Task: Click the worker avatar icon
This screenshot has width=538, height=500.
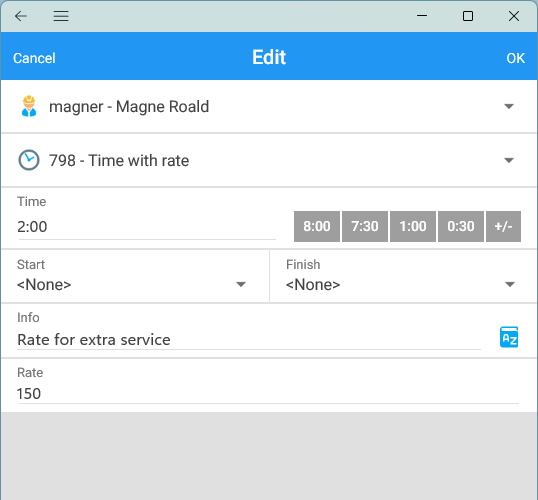Action: click(29, 106)
